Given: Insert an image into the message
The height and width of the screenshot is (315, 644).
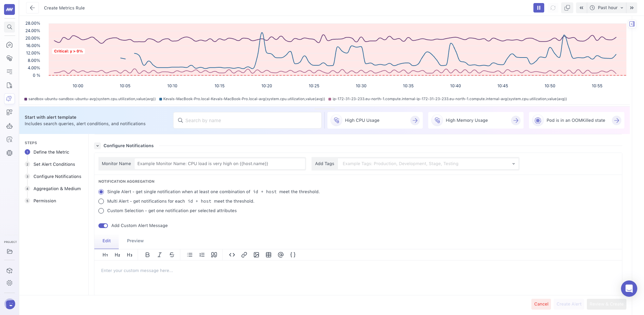Looking at the screenshot, I should pos(256,255).
